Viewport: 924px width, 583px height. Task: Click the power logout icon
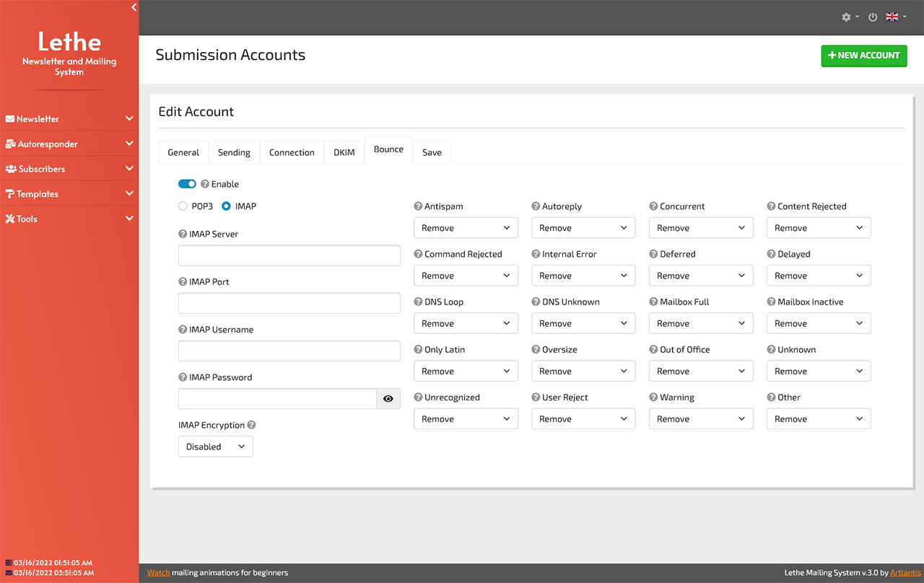873,17
